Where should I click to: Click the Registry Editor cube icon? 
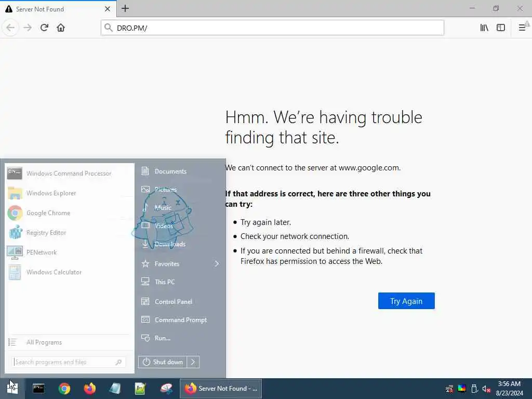pos(15,232)
